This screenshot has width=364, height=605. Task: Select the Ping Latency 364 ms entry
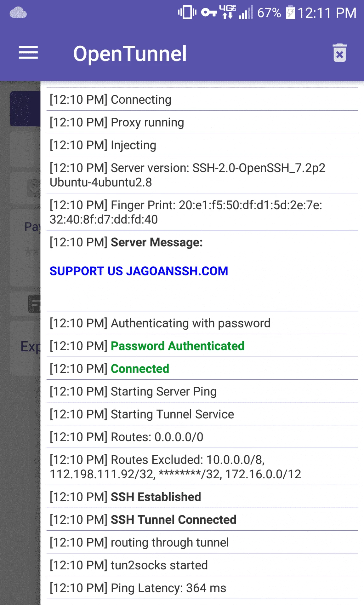(x=202, y=588)
